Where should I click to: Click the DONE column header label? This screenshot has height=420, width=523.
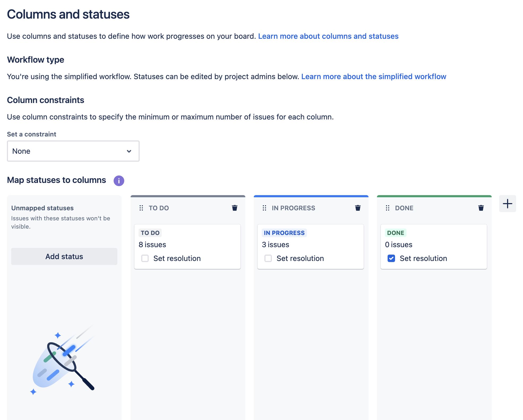click(404, 208)
